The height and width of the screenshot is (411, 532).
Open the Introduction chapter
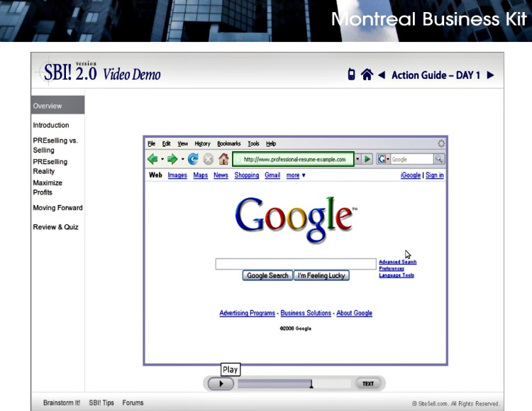51,125
